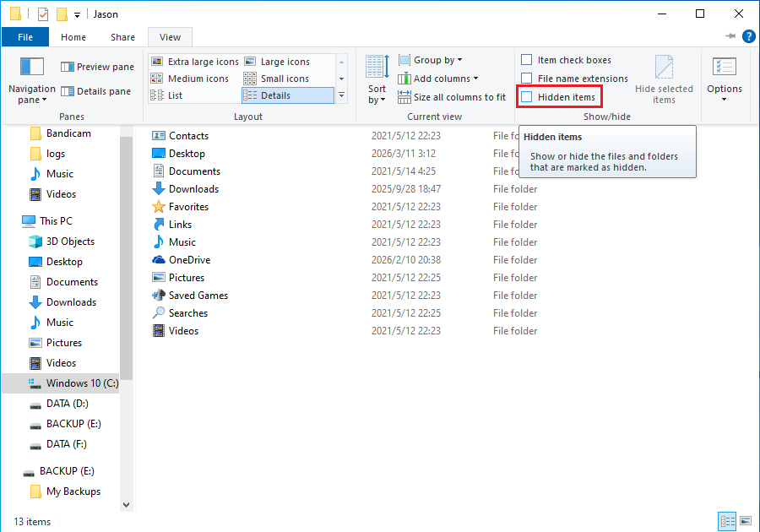The width and height of the screenshot is (760, 532).
Task: Open the File menu
Action: [x=25, y=37]
